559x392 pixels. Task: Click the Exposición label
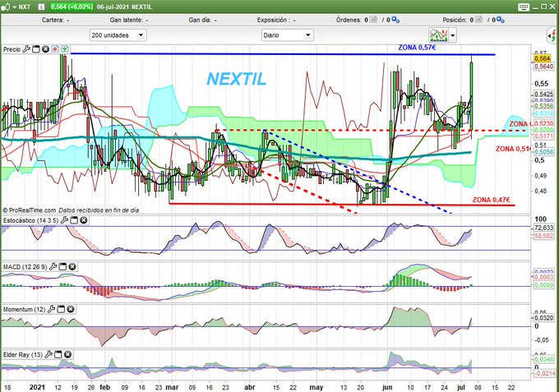(x=272, y=20)
